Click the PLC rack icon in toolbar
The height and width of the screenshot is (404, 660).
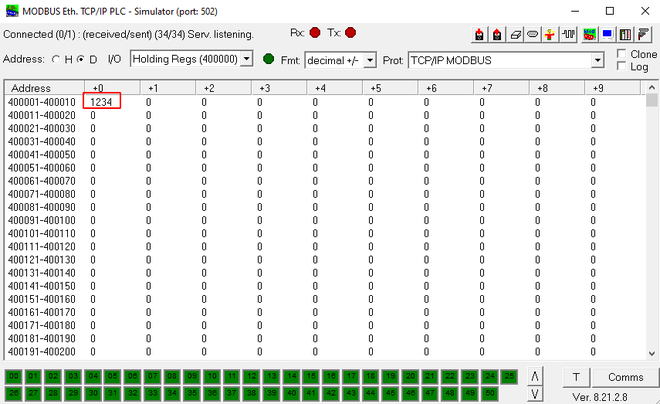[x=625, y=34]
